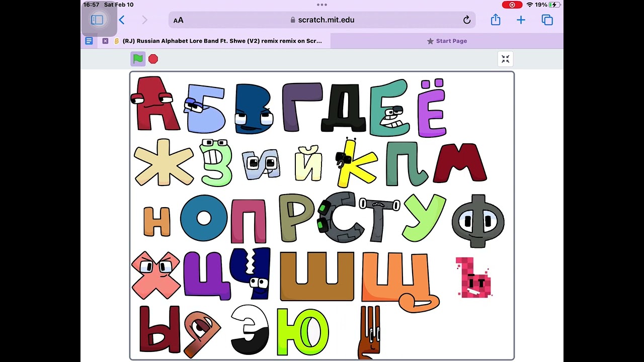Go back to the previous page
Screen dimensions: 644x362
pos(122,20)
